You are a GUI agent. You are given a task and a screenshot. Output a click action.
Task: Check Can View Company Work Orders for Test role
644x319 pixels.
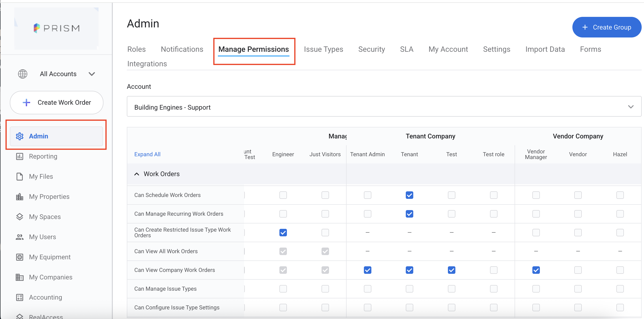(x=494, y=270)
